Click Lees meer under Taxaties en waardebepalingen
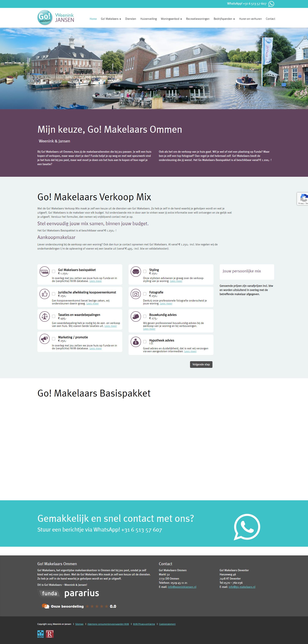The height and width of the screenshot is (644, 308). (x=110, y=326)
